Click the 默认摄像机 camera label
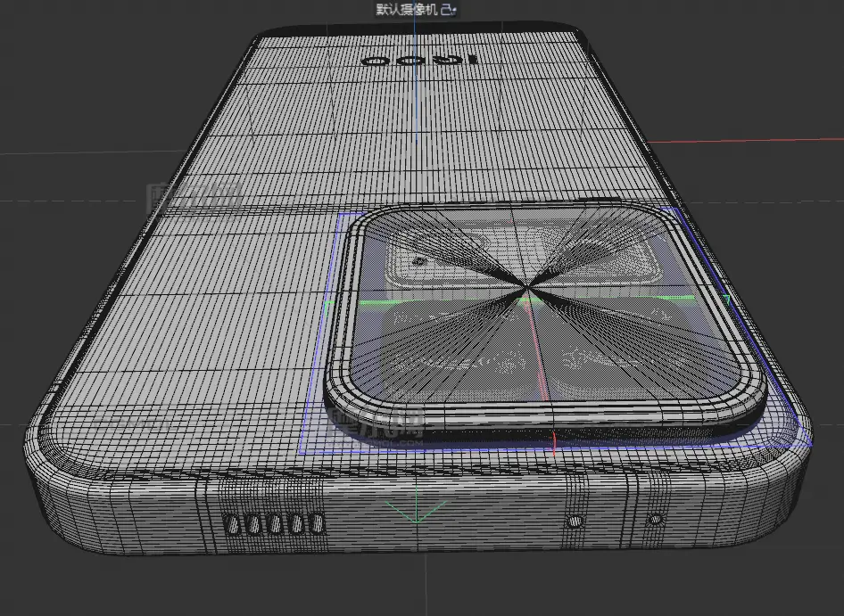The width and height of the screenshot is (844, 616). point(407,9)
